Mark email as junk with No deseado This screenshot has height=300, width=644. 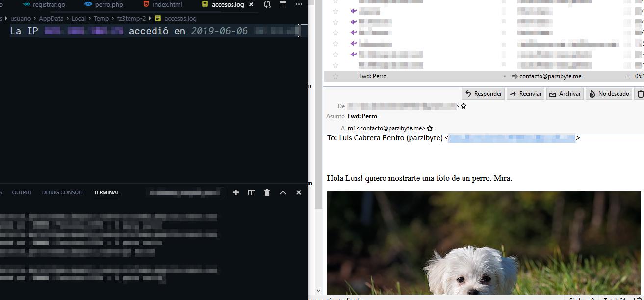point(609,94)
